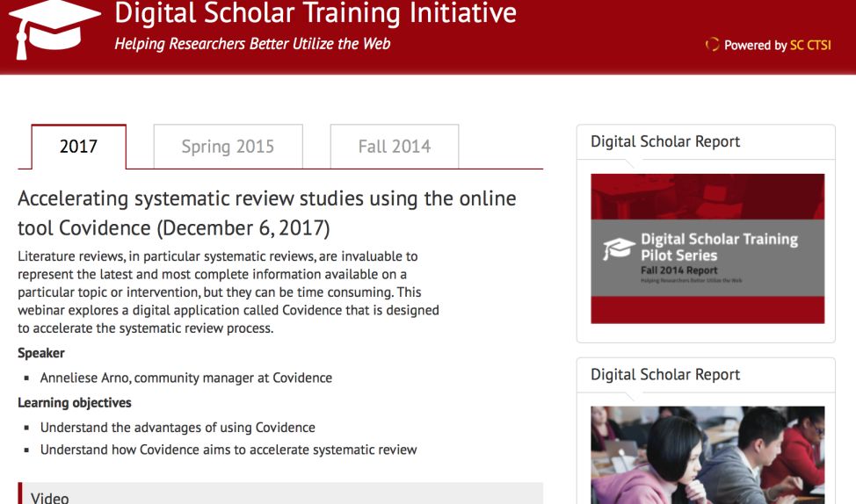The width and height of the screenshot is (856, 504).
Task: Click the second Digital Scholar Report panel title
Action: [x=665, y=375]
